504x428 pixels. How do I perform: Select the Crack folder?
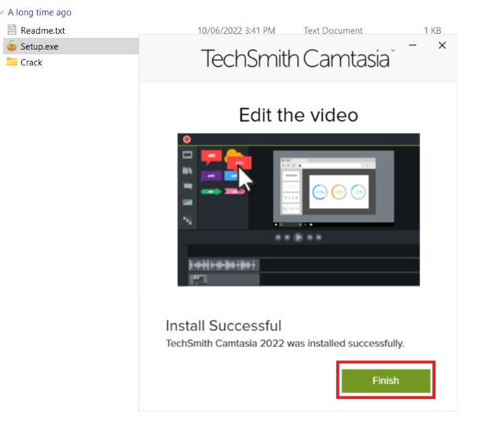(31, 62)
